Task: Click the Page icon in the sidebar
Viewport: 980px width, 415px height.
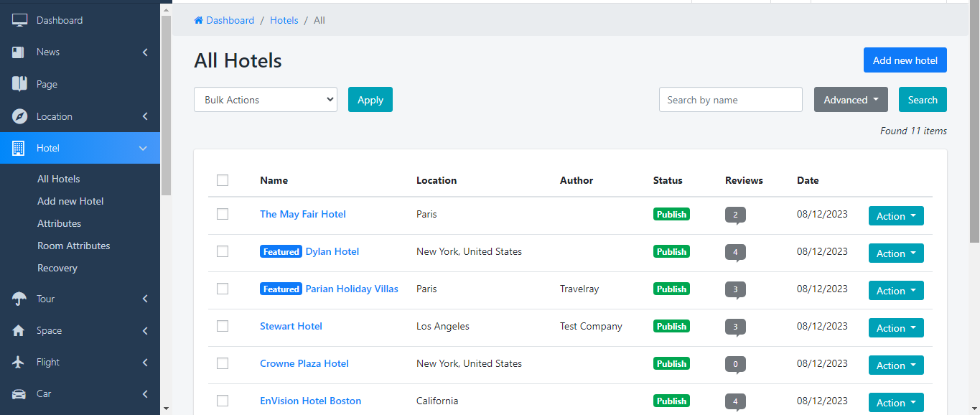Action: [x=19, y=84]
